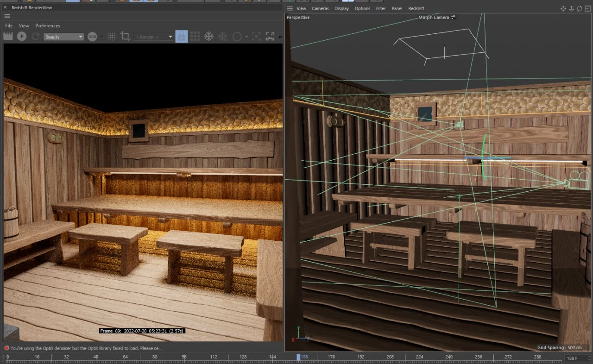Open the Beauty AOV dropdown

point(63,37)
